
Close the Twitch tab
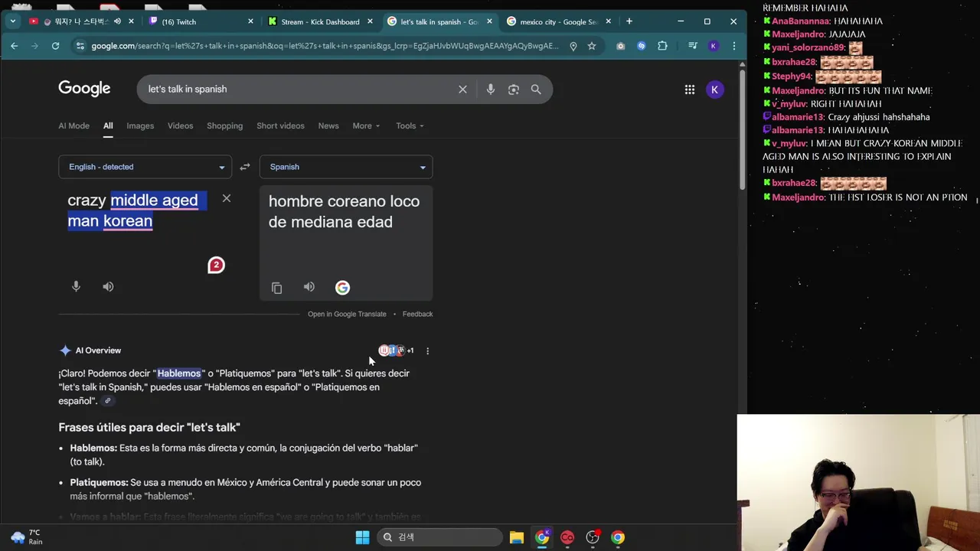click(250, 21)
